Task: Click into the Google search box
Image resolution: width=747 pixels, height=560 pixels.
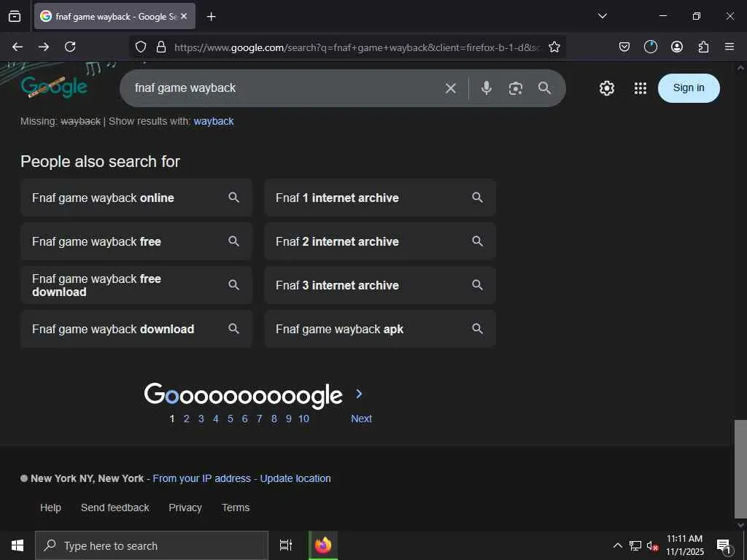Action: click(286, 88)
